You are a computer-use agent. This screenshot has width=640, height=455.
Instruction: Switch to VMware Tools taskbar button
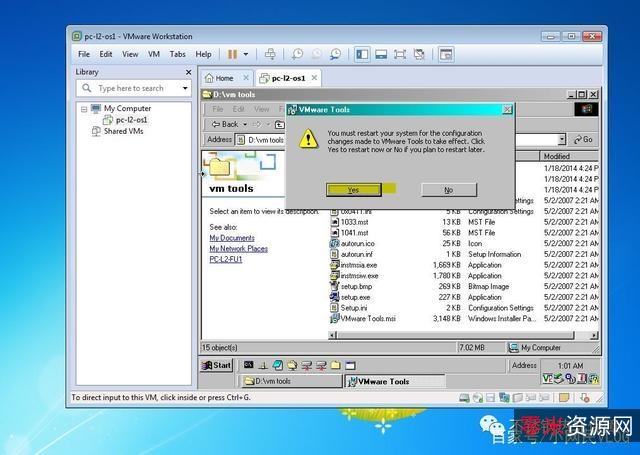pyautogui.click(x=395, y=381)
